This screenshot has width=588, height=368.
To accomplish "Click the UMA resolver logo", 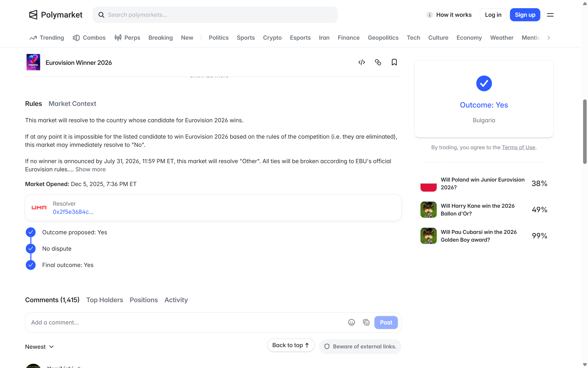I will 39,208.
